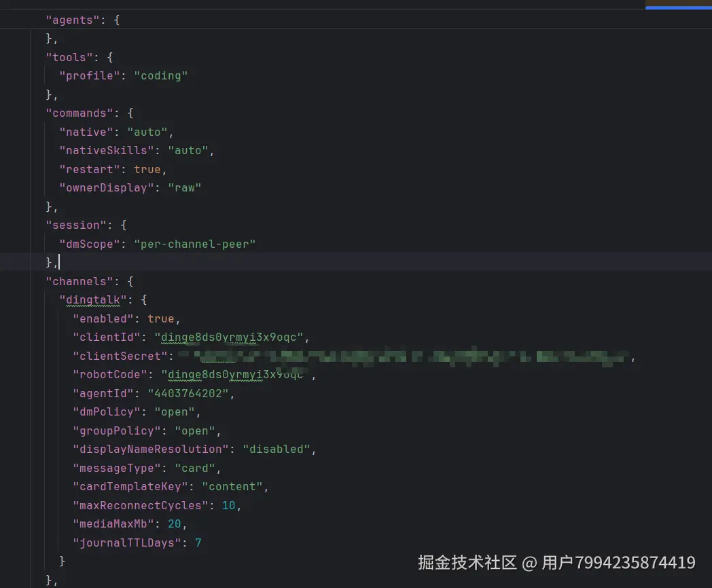712x588 pixels.
Task: Click the gutter beside the channels line
Action: point(14,281)
